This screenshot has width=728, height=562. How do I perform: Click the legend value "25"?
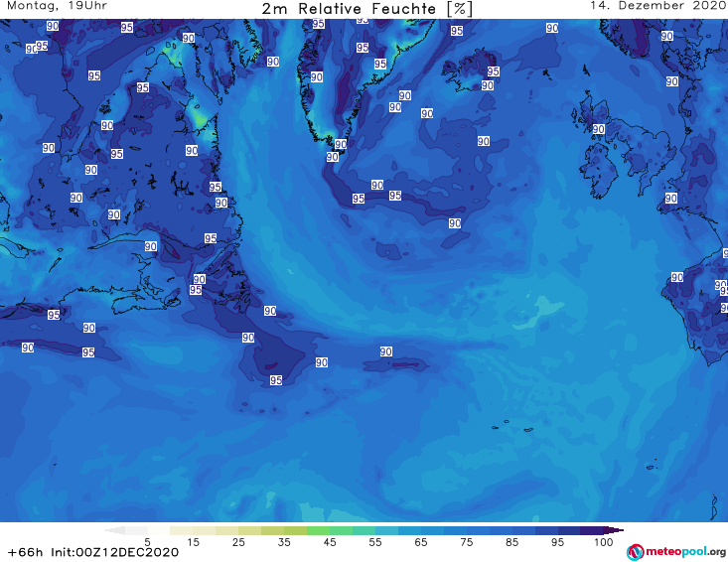[238, 542]
